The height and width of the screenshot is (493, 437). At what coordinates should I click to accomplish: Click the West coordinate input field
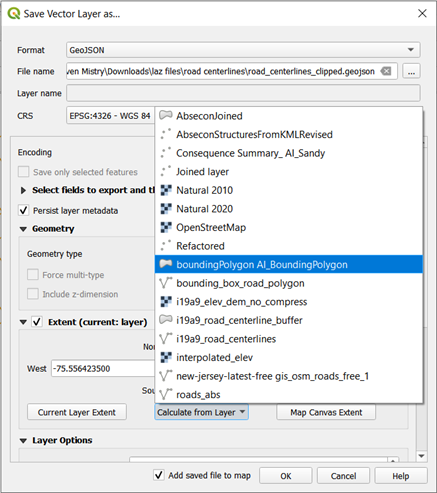[103, 368]
